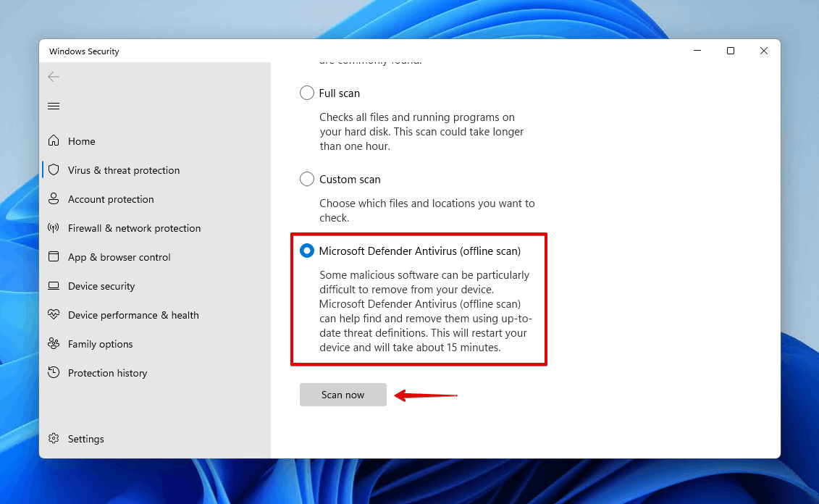This screenshot has width=819, height=504.
Task: Click the Home house icon
Action: coord(54,140)
